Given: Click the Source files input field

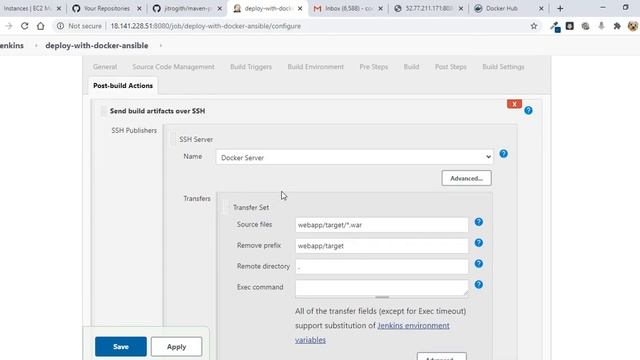Looking at the screenshot, I should (x=382, y=225).
